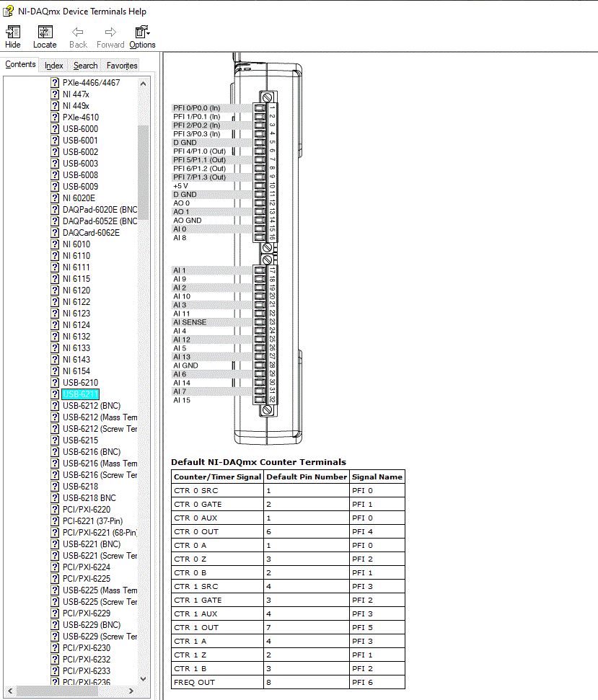The image size is (598, 700).
Task: Click the Locate toolbar icon
Action: point(45,32)
